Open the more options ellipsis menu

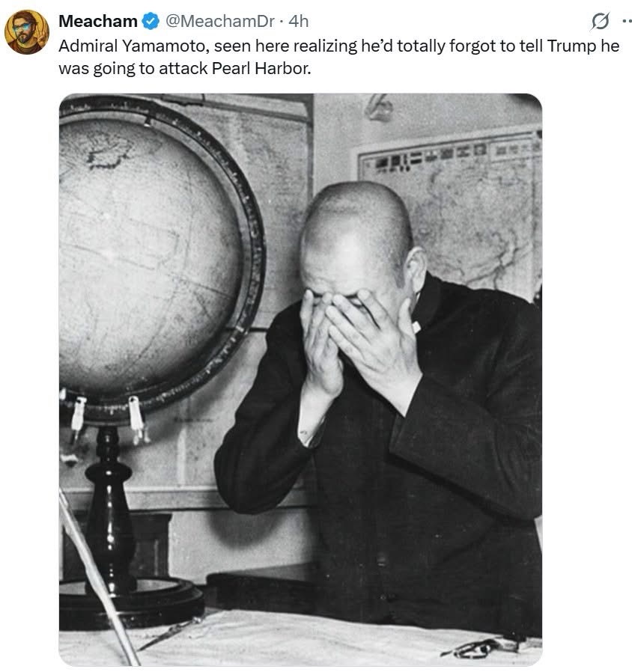click(627, 21)
